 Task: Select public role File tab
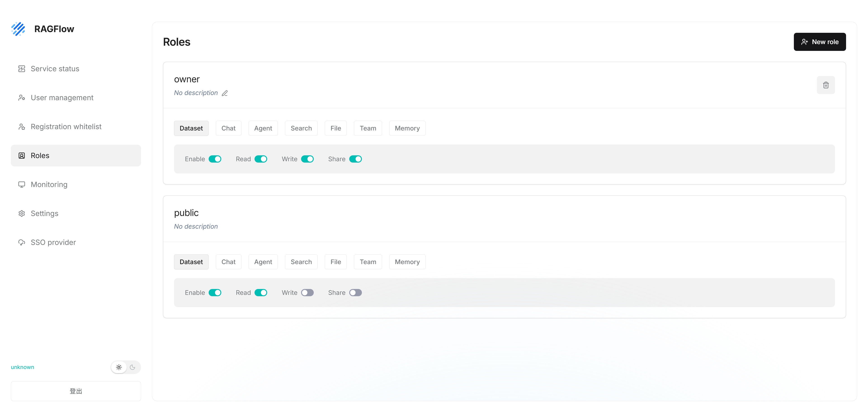(x=336, y=262)
